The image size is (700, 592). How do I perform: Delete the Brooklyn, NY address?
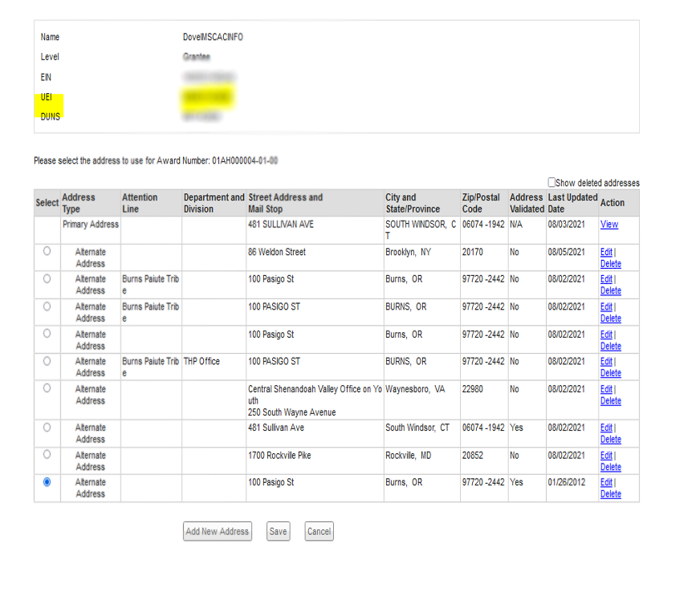point(610,264)
